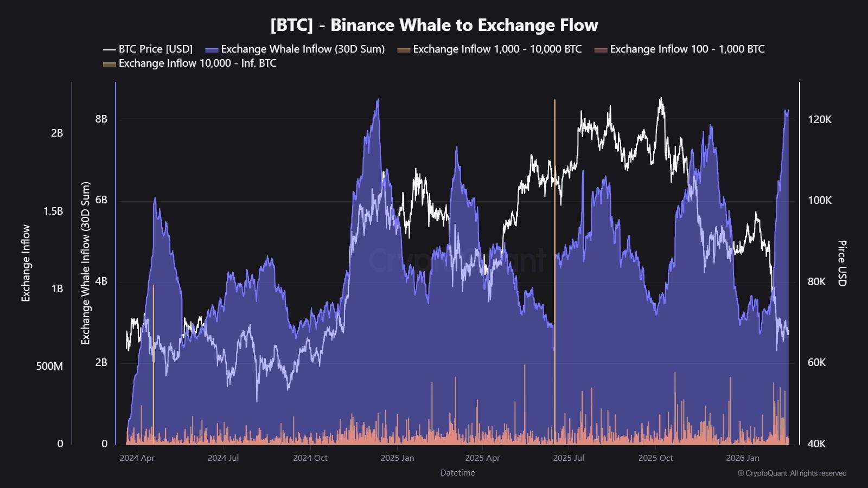868x488 pixels.
Task: Disable the Exchange Inflow 10,000 - Inf. BTC series
Action: click(197, 63)
